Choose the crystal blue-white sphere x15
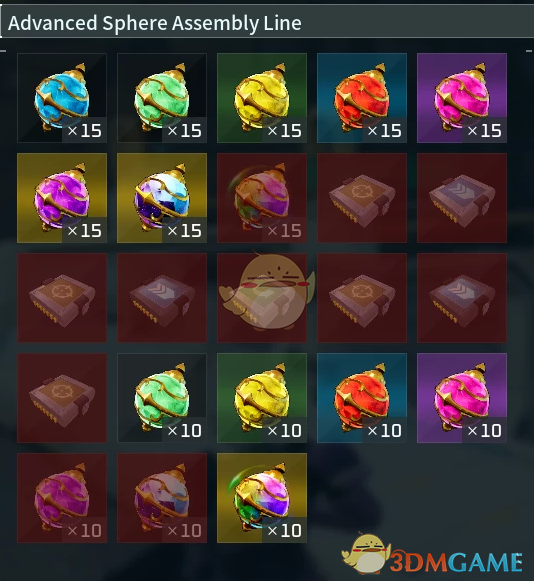The height and width of the screenshot is (581, 534). (162, 198)
